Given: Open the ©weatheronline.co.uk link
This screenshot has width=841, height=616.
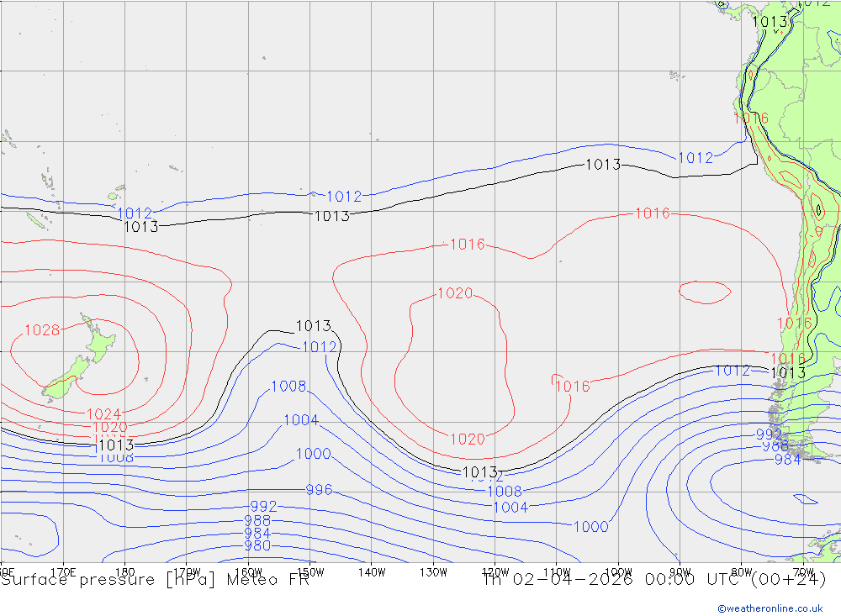Looking at the screenshot, I should (770, 608).
